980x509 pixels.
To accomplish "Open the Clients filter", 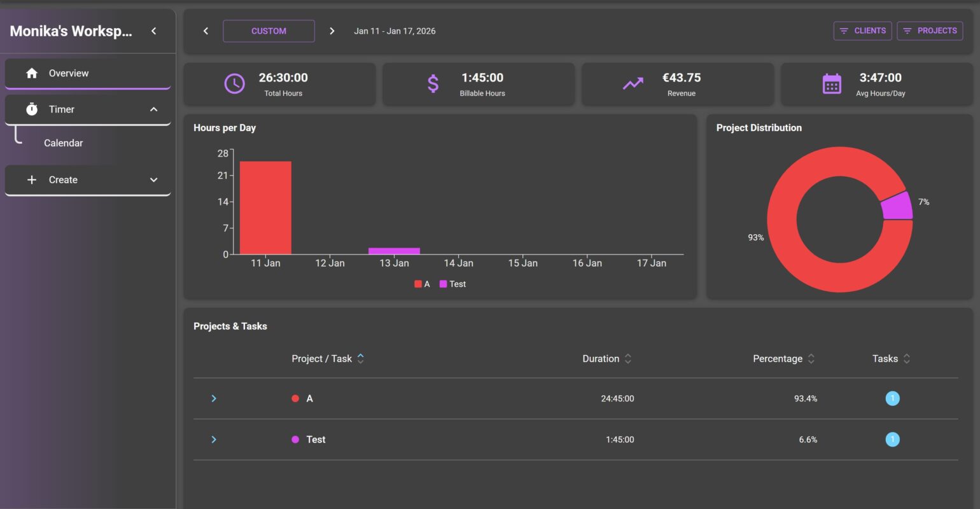I will (862, 31).
